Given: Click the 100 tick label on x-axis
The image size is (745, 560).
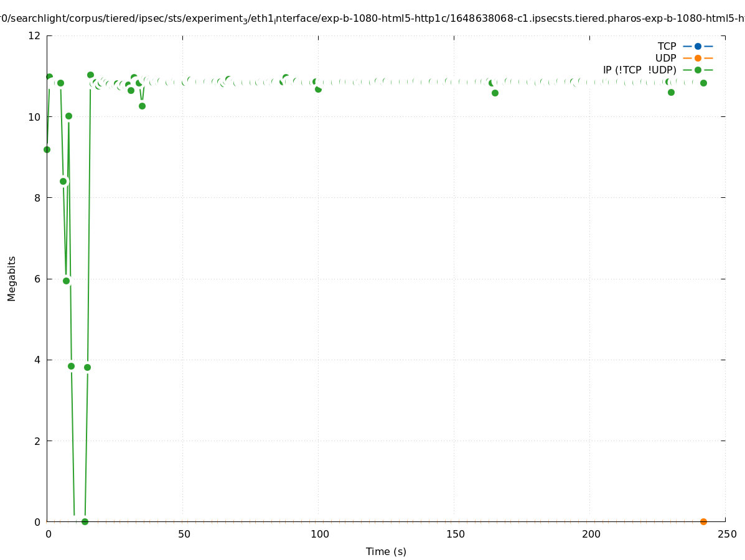Looking at the screenshot, I should click(x=319, y=534).
